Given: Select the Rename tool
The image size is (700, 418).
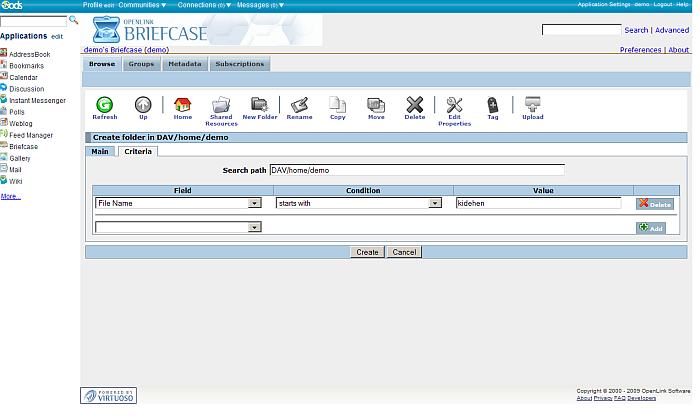Looking at the screenshot, I should [x=299, y=104].
